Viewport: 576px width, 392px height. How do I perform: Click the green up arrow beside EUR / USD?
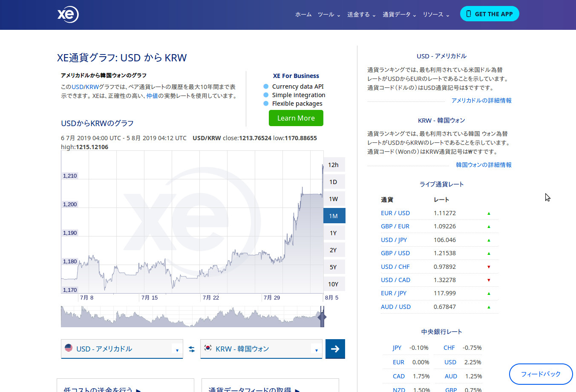[489, 213]
